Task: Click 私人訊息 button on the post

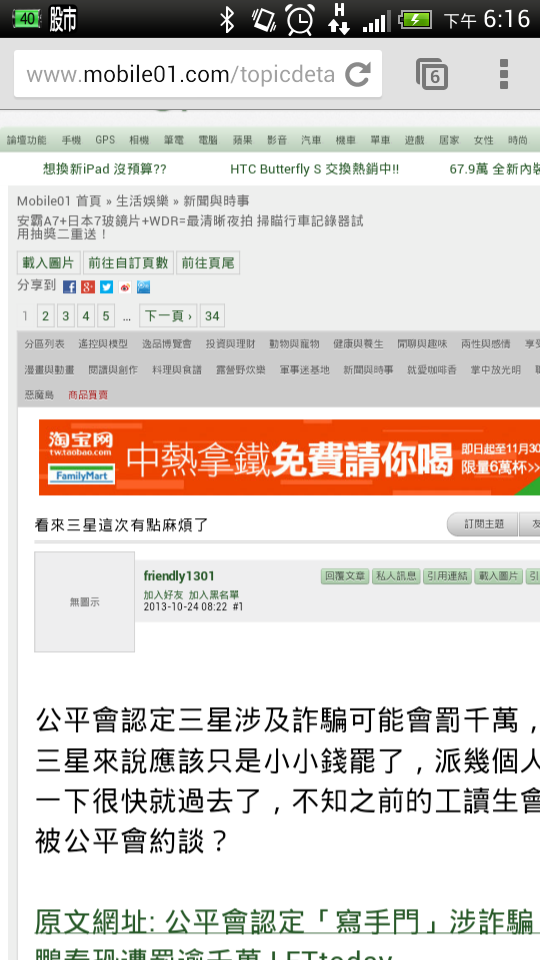Action: [396, 576]
